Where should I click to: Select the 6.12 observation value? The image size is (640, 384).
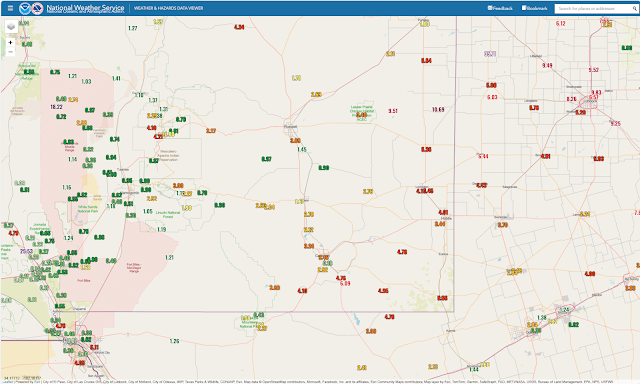(561, 24)
